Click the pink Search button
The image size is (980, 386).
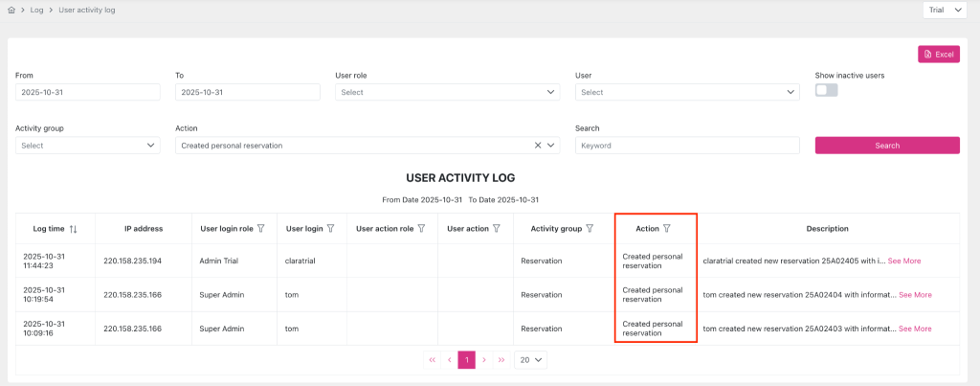click(887, 146)
